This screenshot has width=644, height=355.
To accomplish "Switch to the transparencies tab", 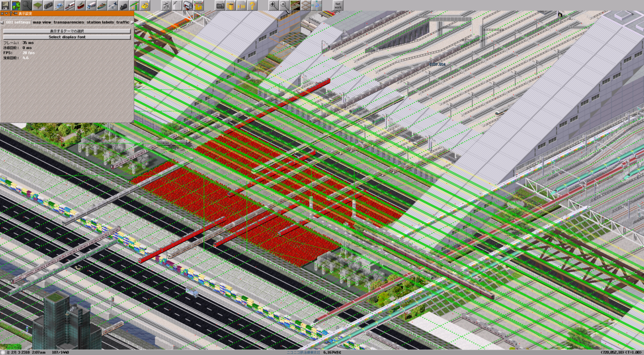I will pyautogui.click(x=69, y=22).
